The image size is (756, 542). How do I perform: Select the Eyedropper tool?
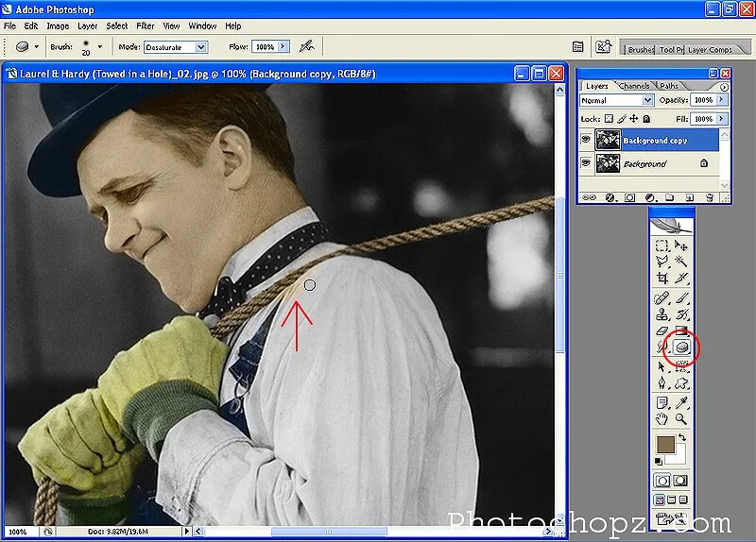tap(680, 403)
